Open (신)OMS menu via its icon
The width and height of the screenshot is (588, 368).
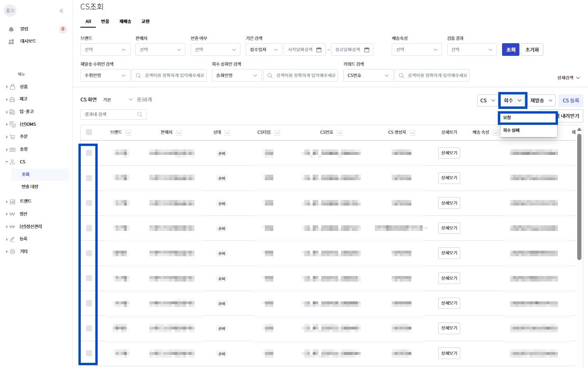click(13, 124)
